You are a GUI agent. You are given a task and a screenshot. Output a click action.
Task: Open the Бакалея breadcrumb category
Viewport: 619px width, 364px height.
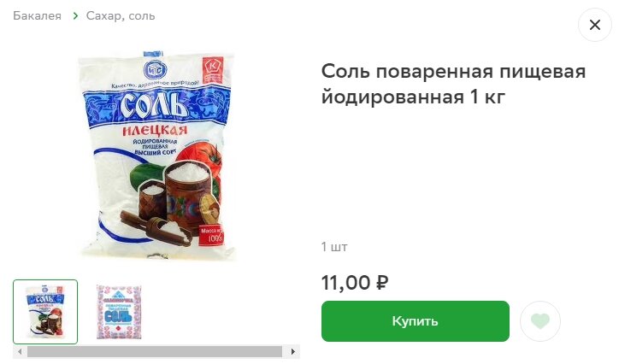click(x=37, y=16)
